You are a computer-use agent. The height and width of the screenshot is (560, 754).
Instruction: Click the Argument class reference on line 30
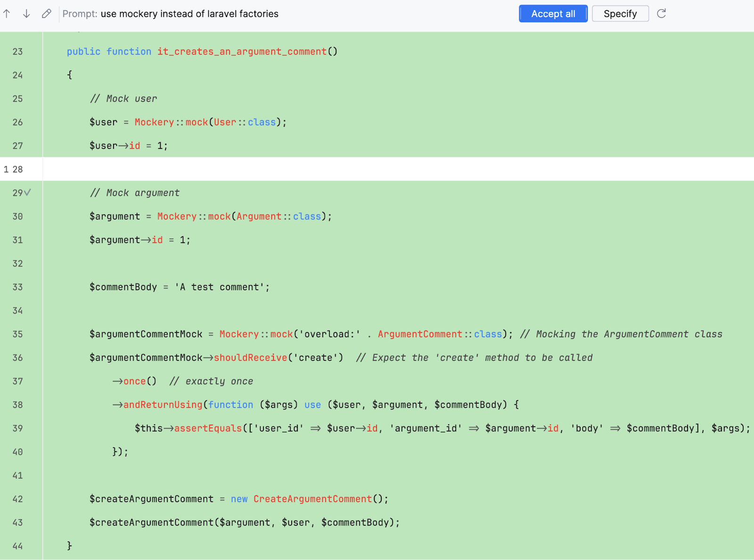(259, 217)
